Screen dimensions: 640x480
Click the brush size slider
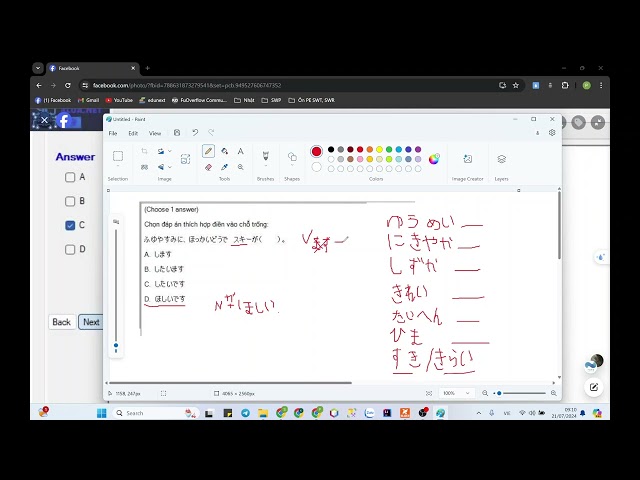116,288
